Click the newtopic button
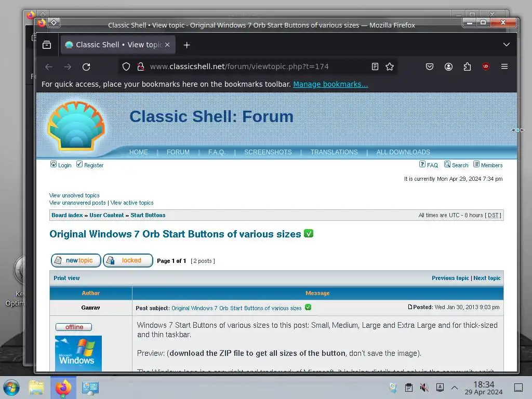This screenshot has width=532, height=399. click(x=76, y=260)
